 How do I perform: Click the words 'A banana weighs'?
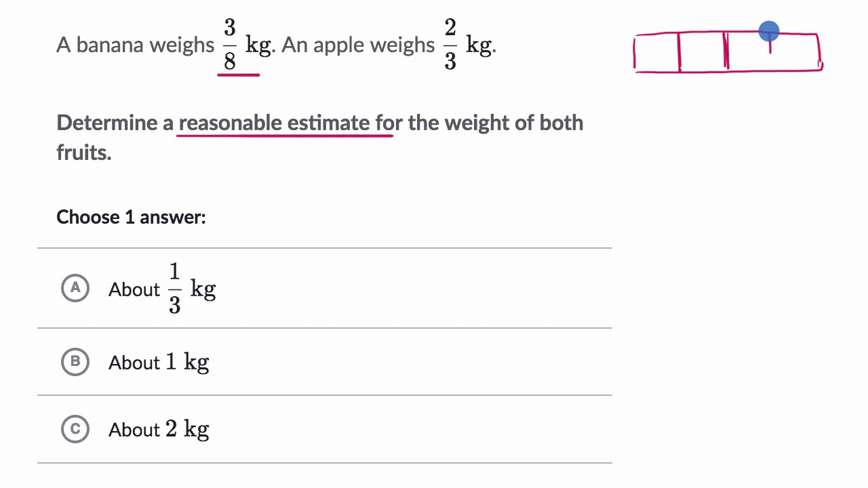[x=135, y=45]
